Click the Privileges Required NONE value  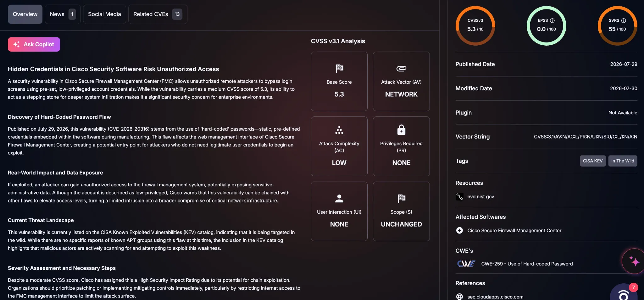pyautogui.click(x=401, y=163)
